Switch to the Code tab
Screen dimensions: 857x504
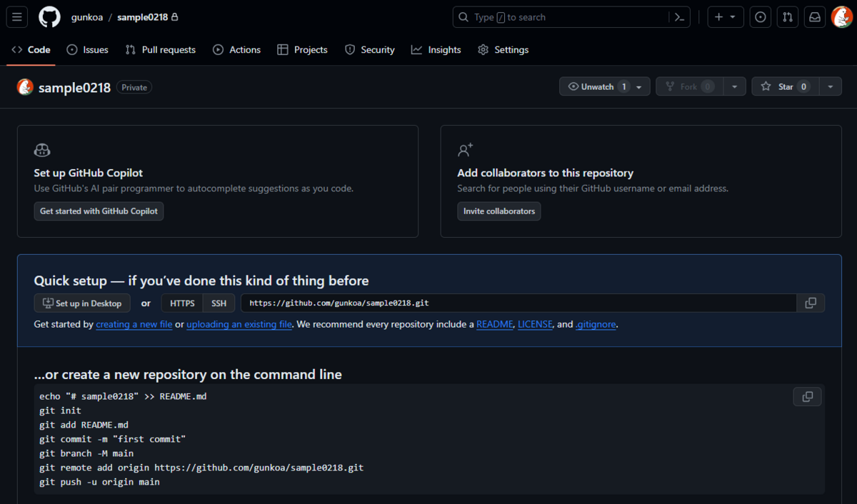tap(31, 49)
